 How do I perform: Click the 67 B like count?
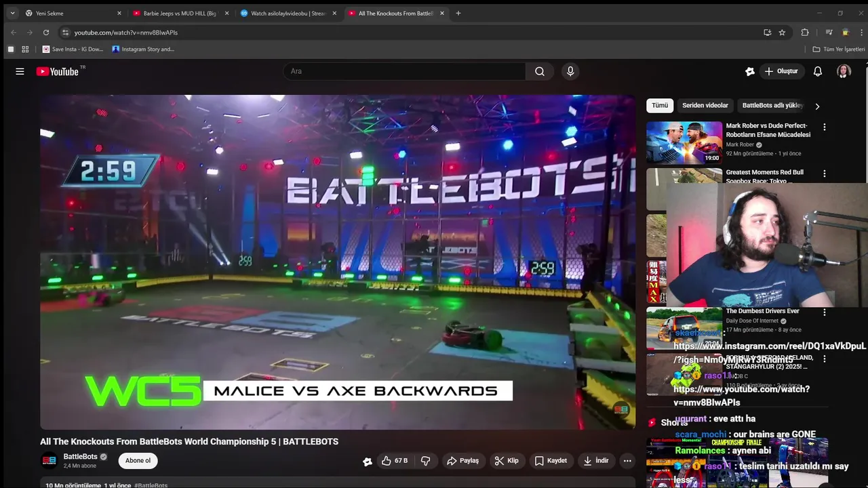[x=401, y=461]
